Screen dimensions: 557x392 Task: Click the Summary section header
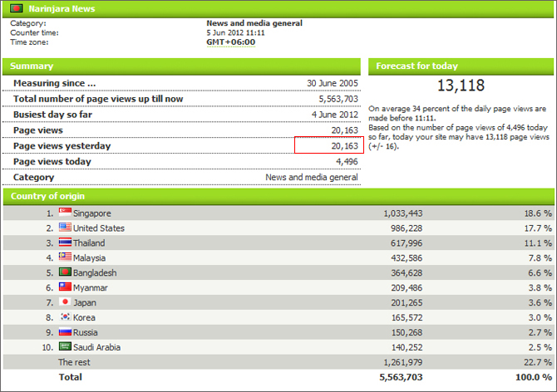click(33, 66)
